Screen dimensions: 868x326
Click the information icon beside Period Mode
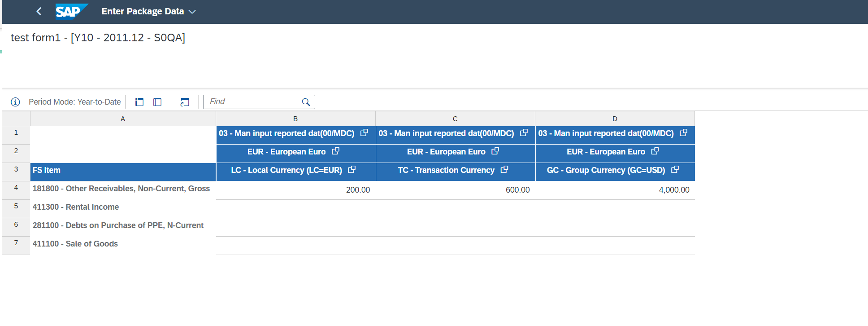[15, 102]
